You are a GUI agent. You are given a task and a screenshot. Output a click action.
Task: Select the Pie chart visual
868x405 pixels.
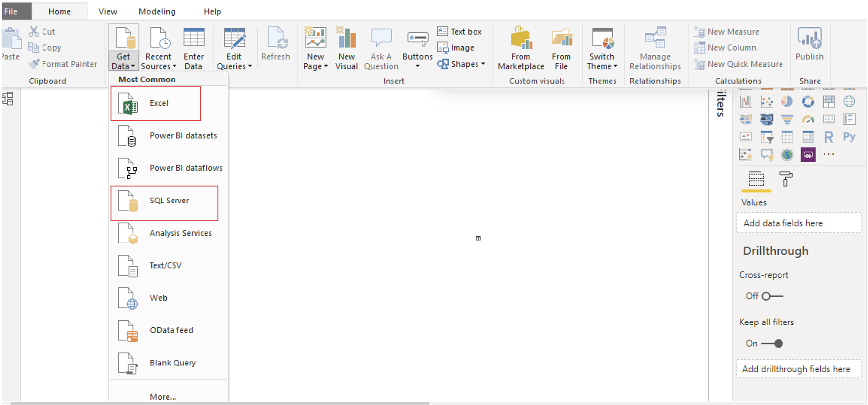(x=787, y=102)
